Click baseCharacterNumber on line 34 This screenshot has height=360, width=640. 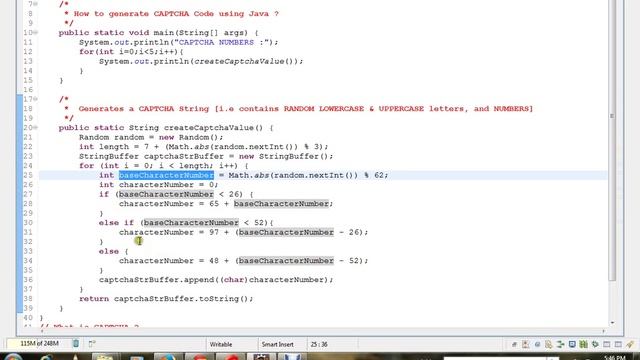[x=286, y=261]
